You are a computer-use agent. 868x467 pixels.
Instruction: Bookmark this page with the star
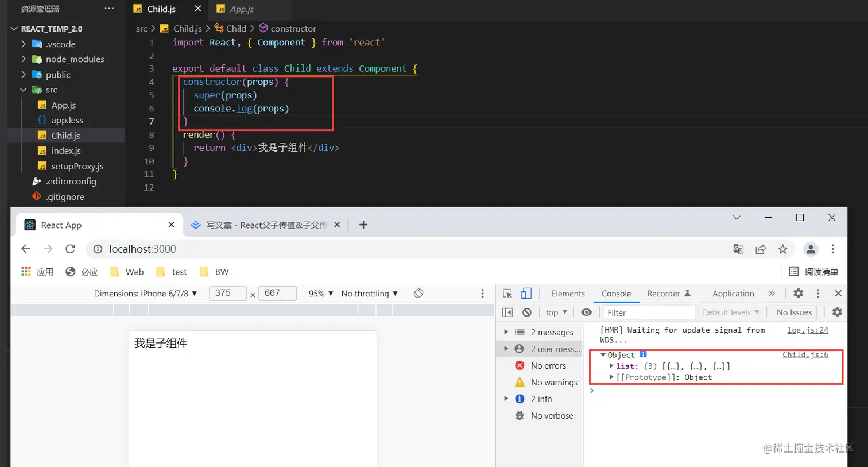(x=782, y=249)
